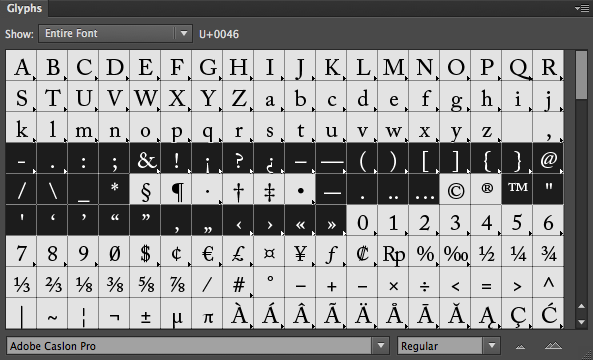Select the equals sign glyph
Viewport: 593px width, 360px height.
coord(486,282)
